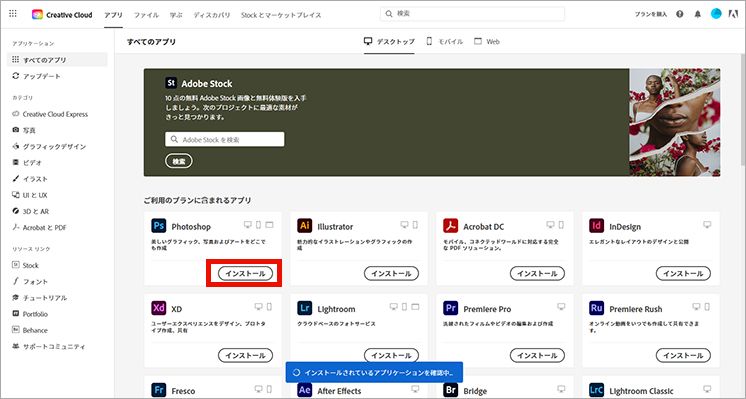Switch to the デスクトップ platform tab
The image size is (746, 399).
coord(389,41)
